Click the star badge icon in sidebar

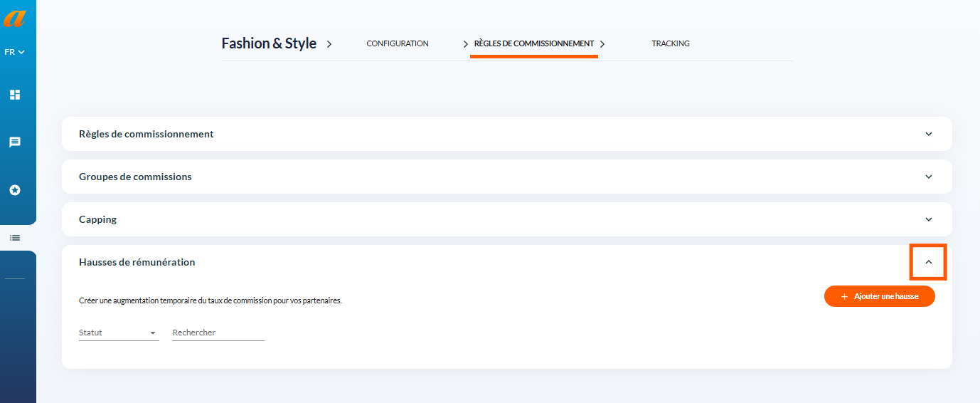tap(14, 190)
